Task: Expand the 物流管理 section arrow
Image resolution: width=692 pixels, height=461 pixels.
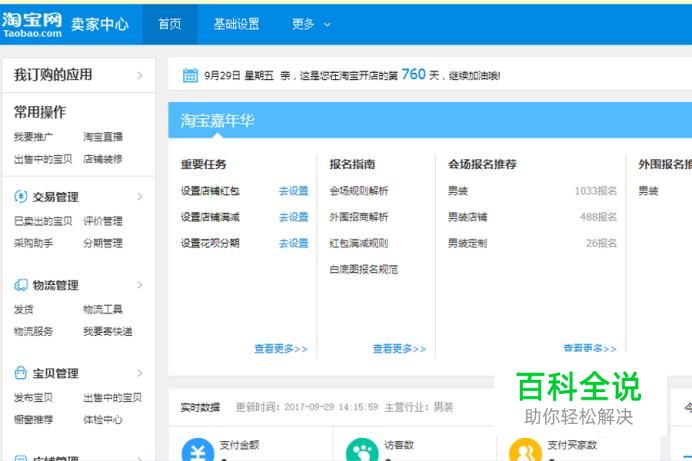Action: point(139,285)
